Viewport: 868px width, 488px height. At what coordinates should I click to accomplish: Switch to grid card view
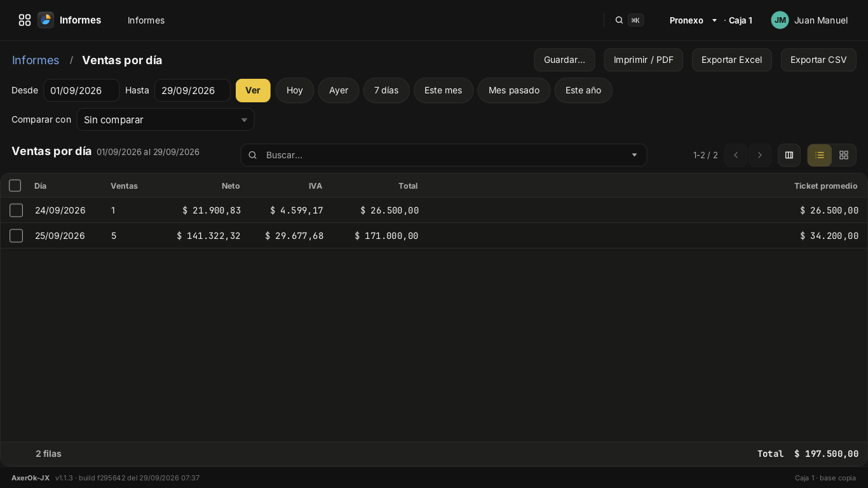844,155
